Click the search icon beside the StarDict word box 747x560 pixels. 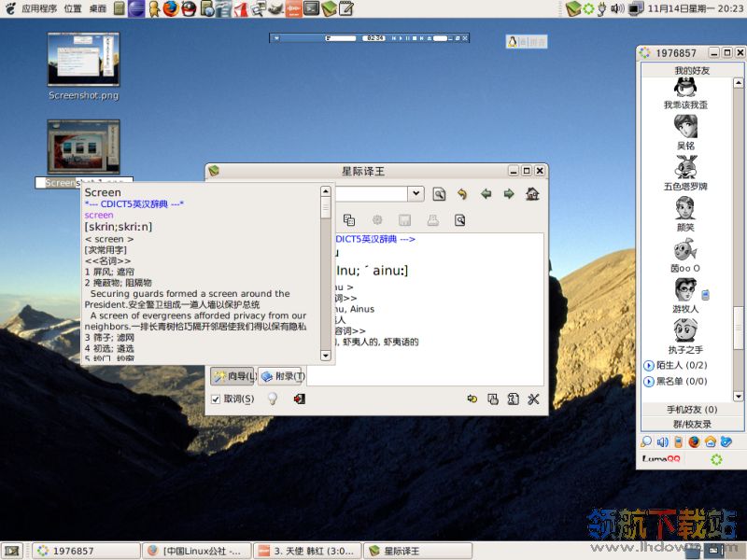point(439,194)
